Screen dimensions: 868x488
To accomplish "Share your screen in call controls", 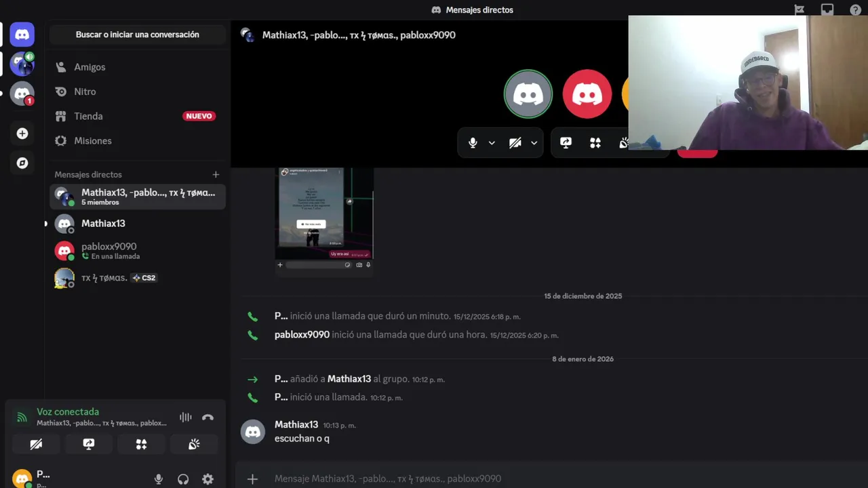I will click(566, 143).
